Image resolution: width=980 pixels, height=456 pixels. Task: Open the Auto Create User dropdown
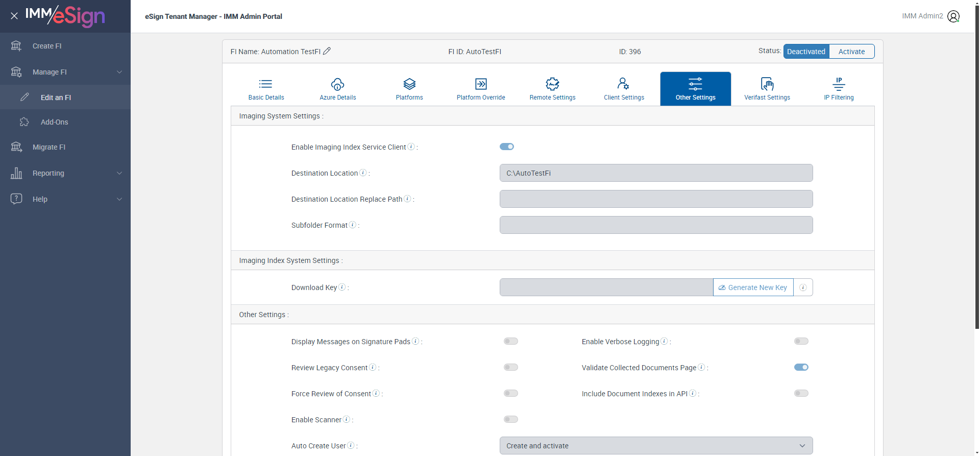(x=656, y=446)
